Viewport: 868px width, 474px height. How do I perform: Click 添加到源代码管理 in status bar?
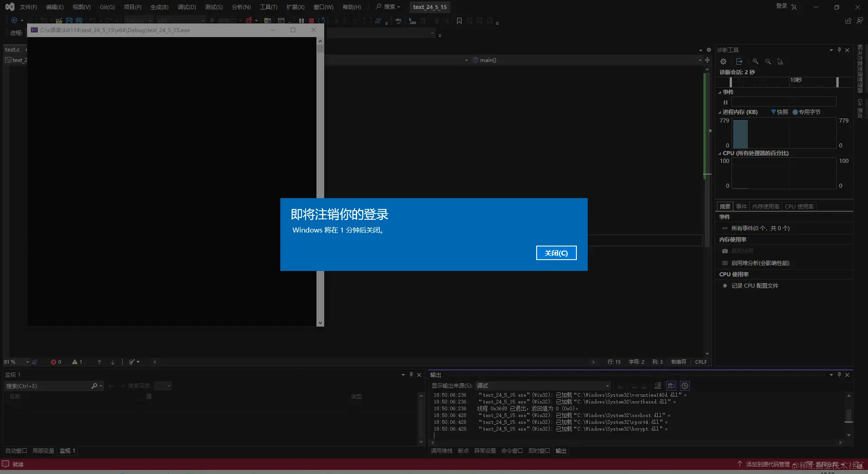coord(764,465)
